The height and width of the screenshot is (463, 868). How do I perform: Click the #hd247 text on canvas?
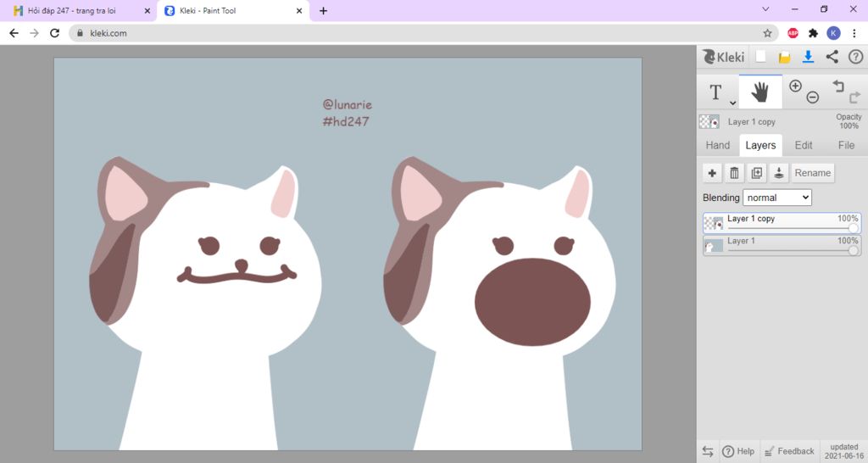346,121
